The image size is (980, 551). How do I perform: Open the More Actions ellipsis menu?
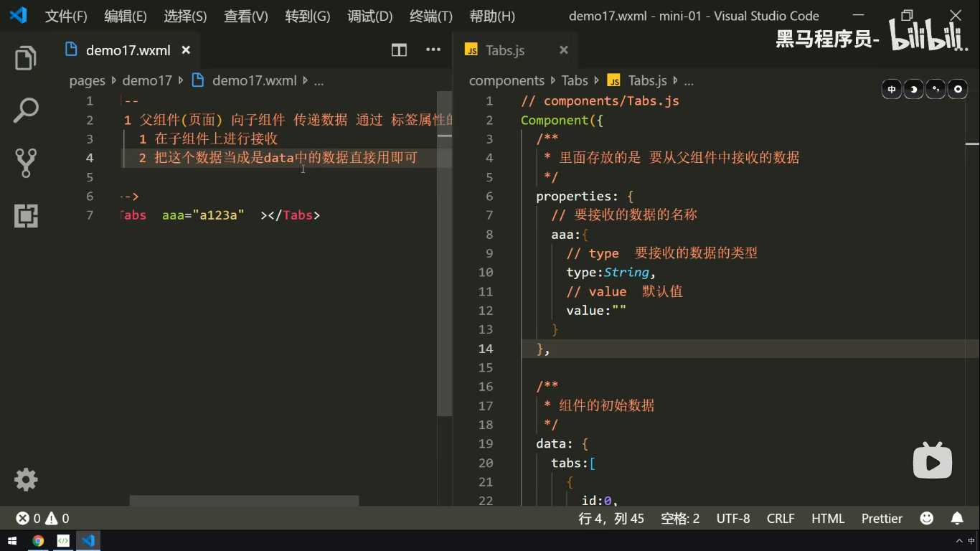point(433,50)
